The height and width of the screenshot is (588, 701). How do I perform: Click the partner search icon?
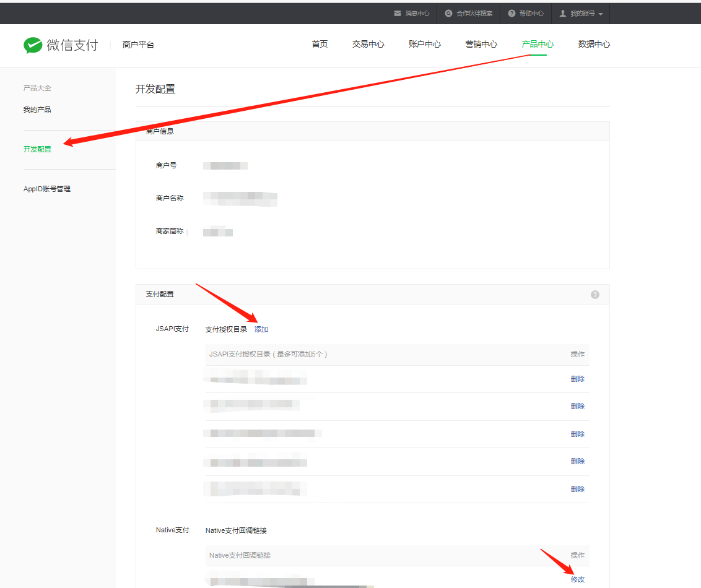pyautogui.click(x=448, y=14)
